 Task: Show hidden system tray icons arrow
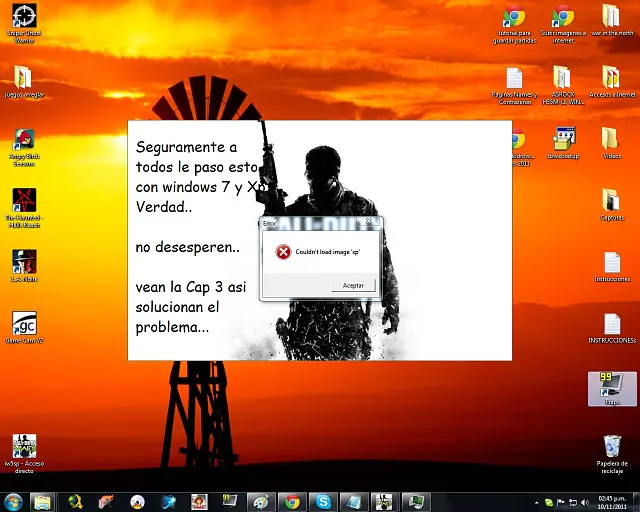[537, 503]
